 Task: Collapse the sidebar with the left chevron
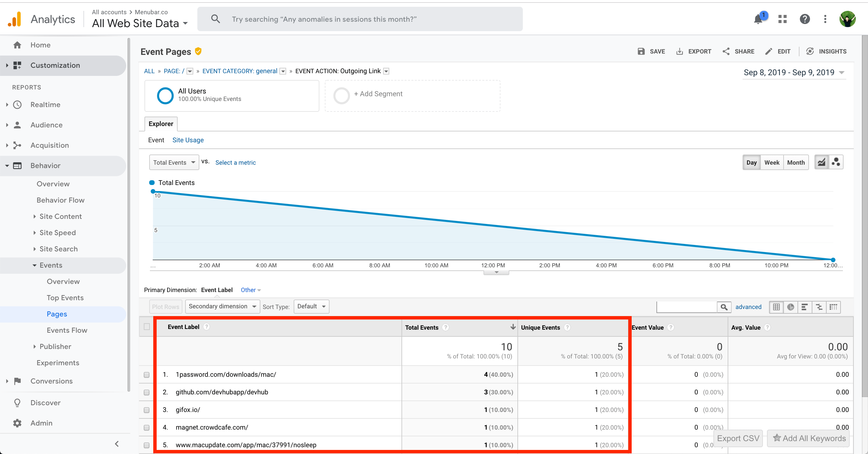tap(117, 444)
